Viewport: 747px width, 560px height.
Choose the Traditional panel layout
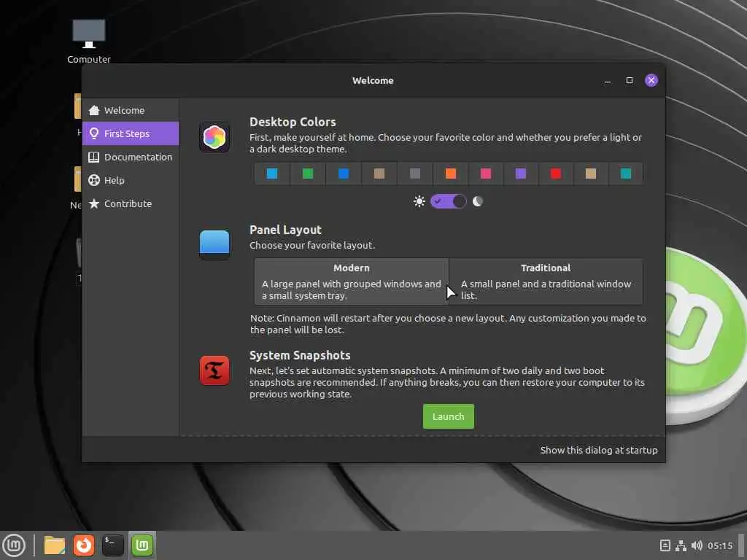546,281
